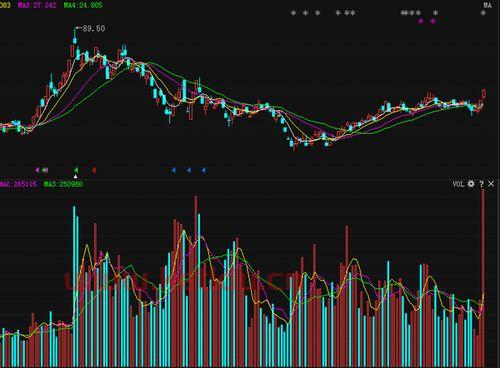Open the VOL indicator settings gear

471,184
